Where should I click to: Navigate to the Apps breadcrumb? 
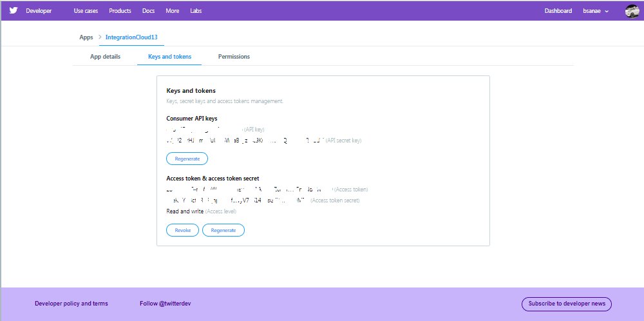(x=86, y=37)
